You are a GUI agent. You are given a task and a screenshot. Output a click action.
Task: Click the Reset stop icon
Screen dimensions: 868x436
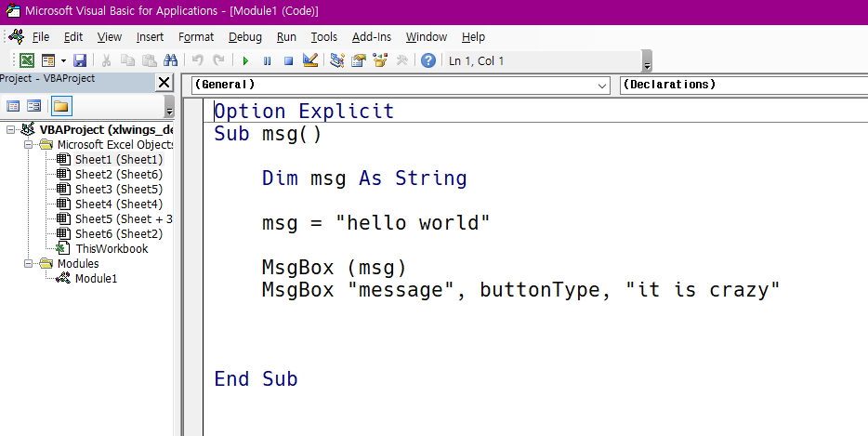[x=288, y=61]
